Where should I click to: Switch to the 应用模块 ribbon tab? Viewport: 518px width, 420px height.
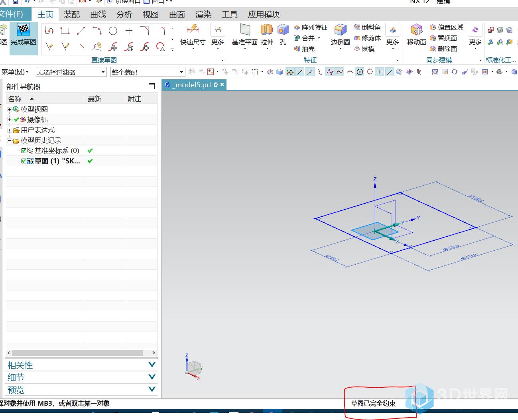tap(264, 15)
